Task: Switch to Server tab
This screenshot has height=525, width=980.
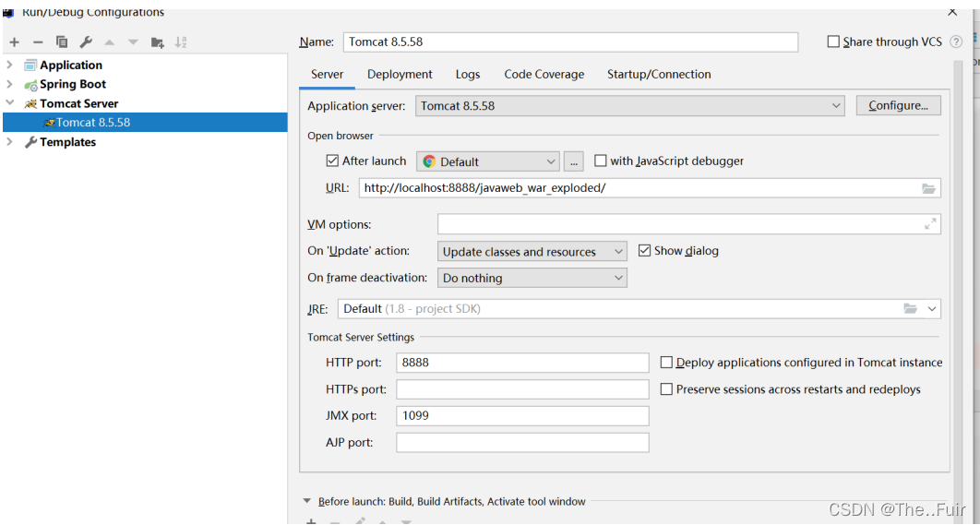Action: [x=327, y=75]
